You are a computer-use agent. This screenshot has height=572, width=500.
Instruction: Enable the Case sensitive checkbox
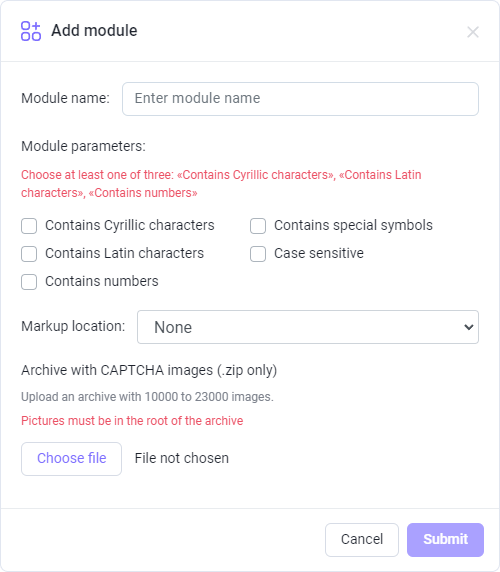pos(258,254)
